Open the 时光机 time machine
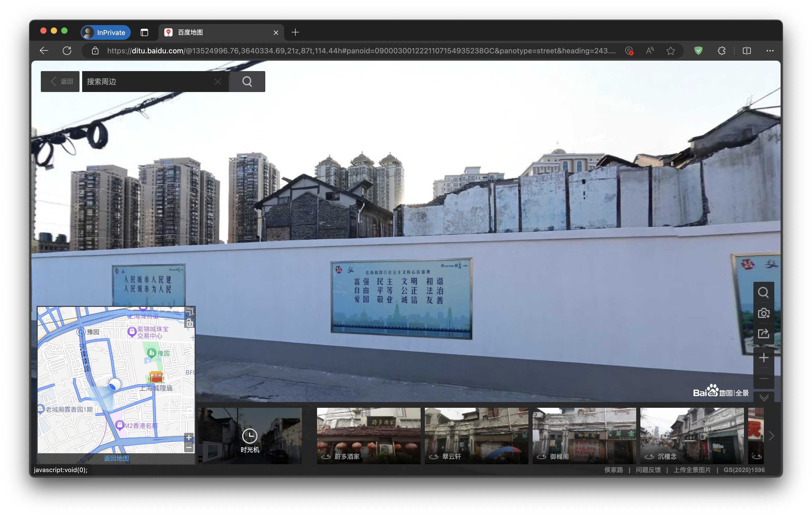The image size is (812, 516). click(x=250, y=440)
